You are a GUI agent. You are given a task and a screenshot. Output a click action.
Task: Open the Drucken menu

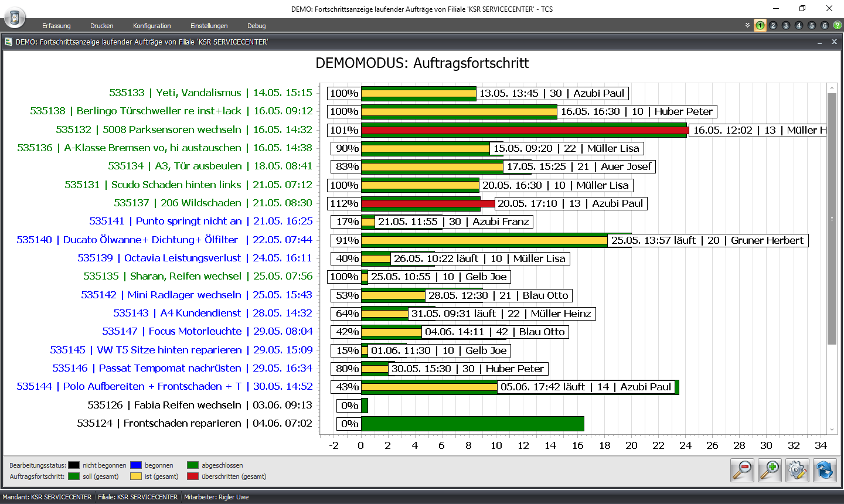click(x=102, y=26)
